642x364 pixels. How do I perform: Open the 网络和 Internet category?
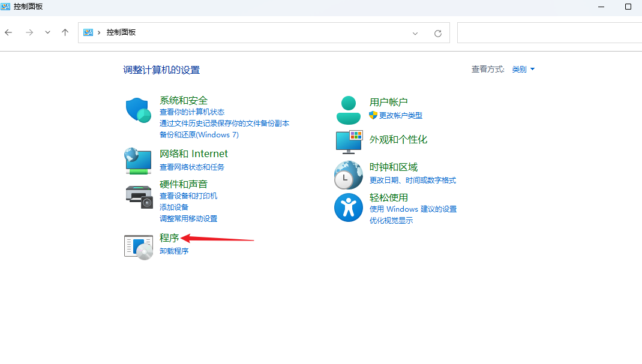pyautogui.click(x=194, y=154)
